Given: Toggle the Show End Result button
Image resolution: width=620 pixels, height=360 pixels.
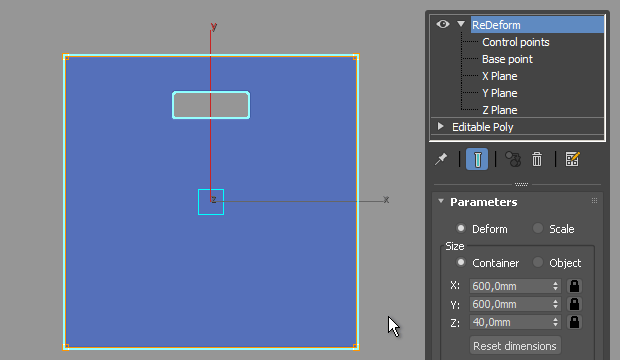Looking at the screenshot, I should tap(477, 159).
